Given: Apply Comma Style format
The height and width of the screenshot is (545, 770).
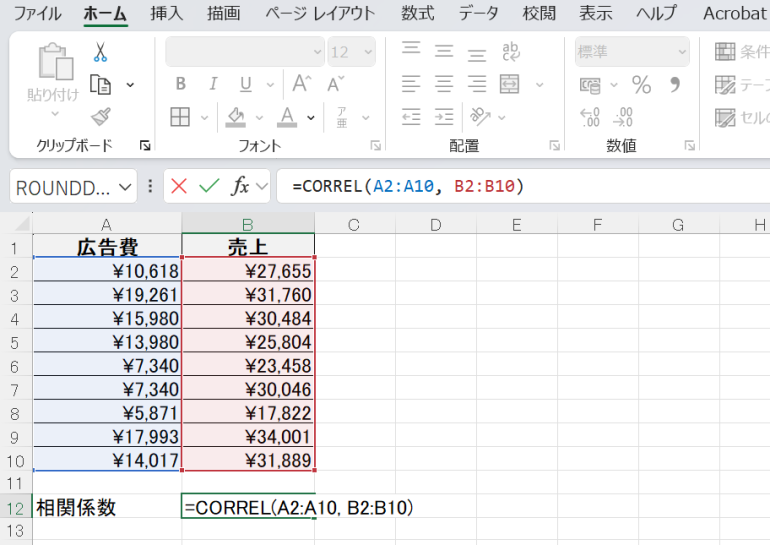Looking at the screenshot, I should pyautogui.click(x=675, y=84).
